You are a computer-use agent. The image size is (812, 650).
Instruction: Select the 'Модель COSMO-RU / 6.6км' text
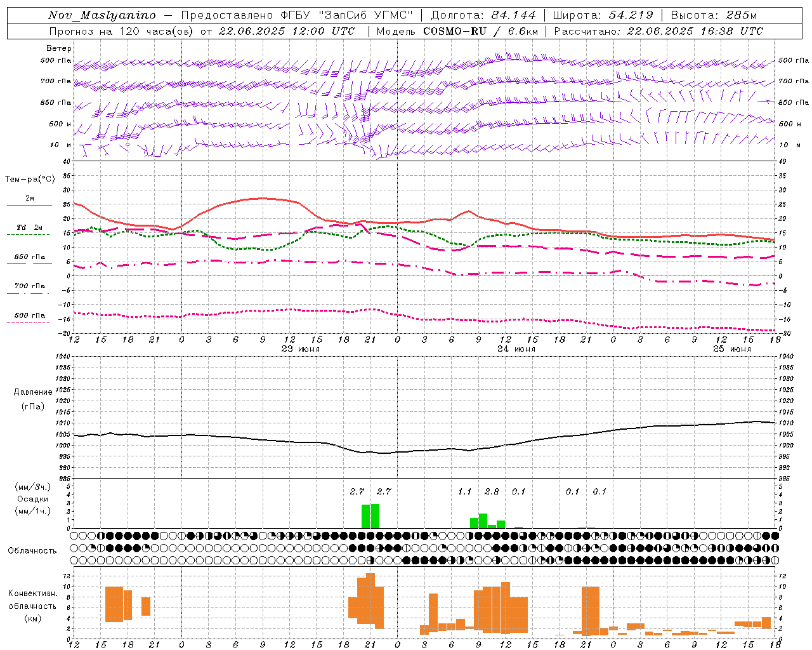pos(457,31)
